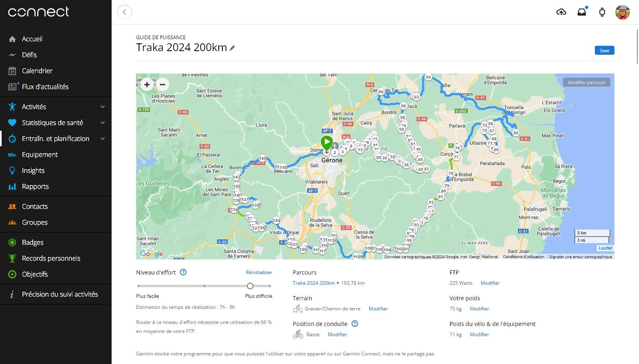
Task: Click the pencil icon to rename course
Action: [x=232, y=48]
